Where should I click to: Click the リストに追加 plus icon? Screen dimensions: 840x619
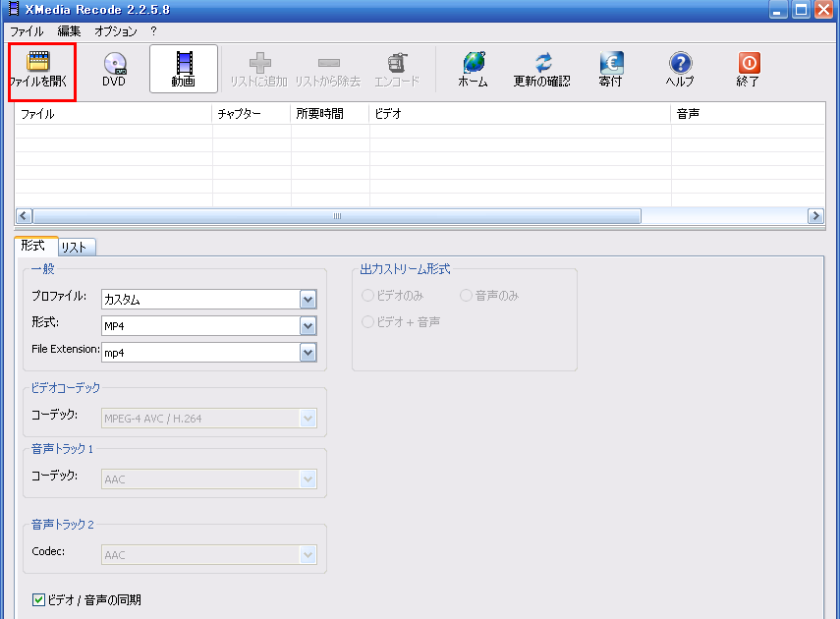click(x=259, y=63)
